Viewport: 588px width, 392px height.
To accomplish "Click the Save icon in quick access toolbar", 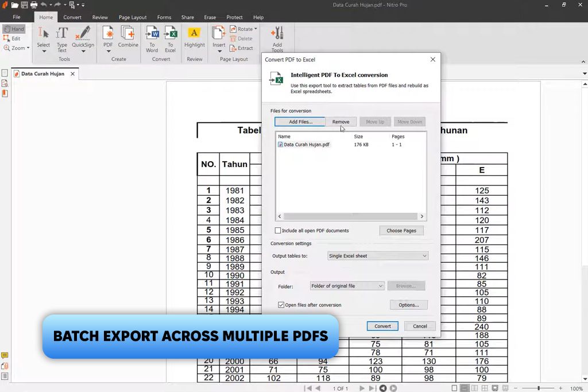I will (x=24, y=5).
